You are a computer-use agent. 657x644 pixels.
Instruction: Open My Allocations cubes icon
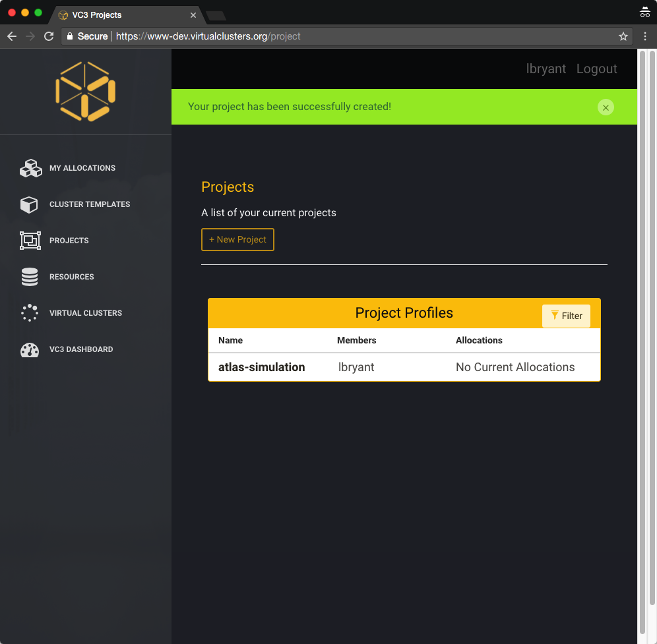[30, 168]
